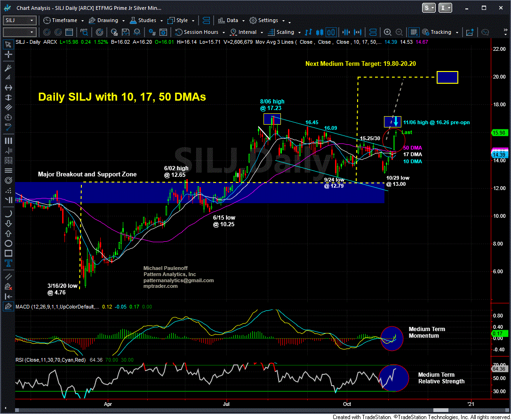511x420 pixels.
Task: Toggle the S mode button in title bar
Action: [x=429, y=8]
